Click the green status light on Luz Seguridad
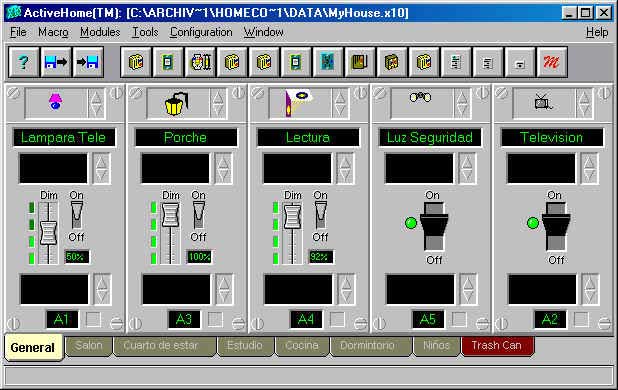 (411, 223)
